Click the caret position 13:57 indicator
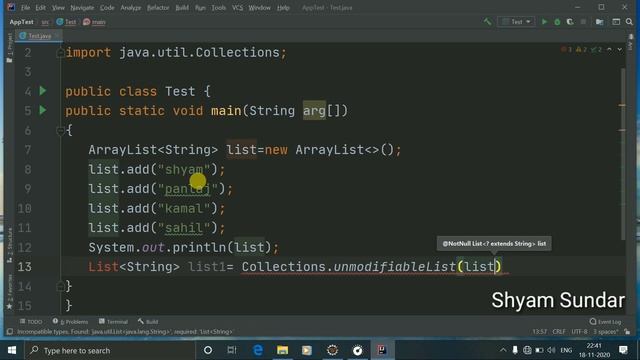 point(539,332)
